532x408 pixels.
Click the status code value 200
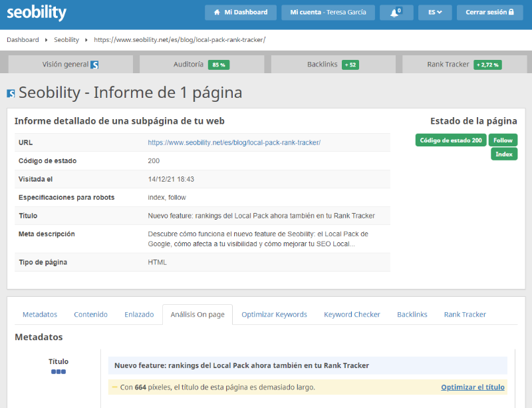click(154, 161)
